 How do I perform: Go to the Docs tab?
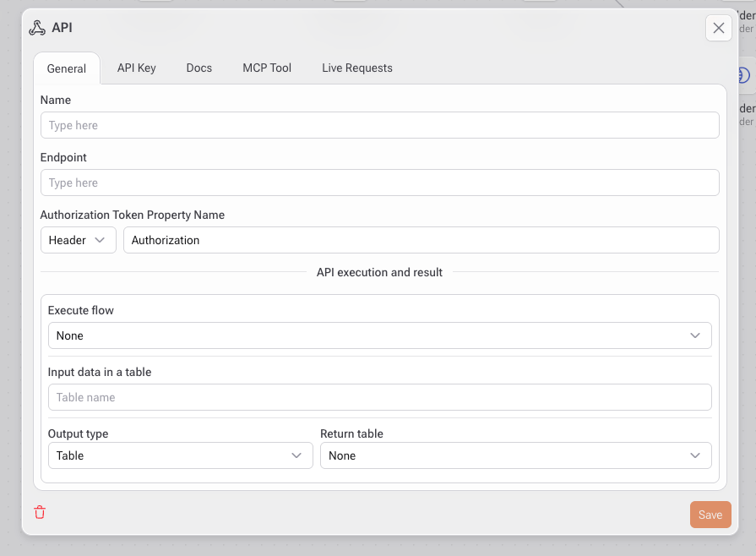pos(199,68)
